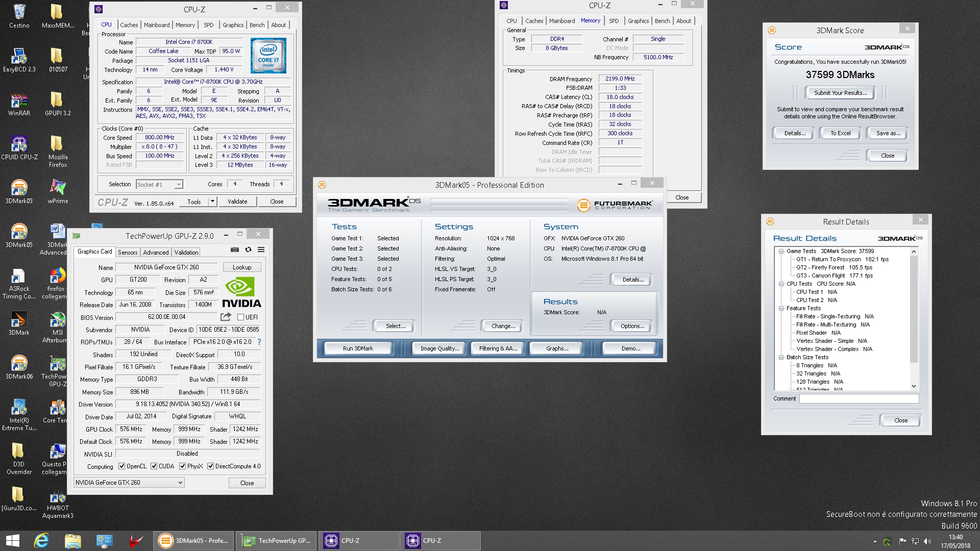
Task: Click the BIOS share/export icon in GPU-Z
Action: tap(226, 317)
